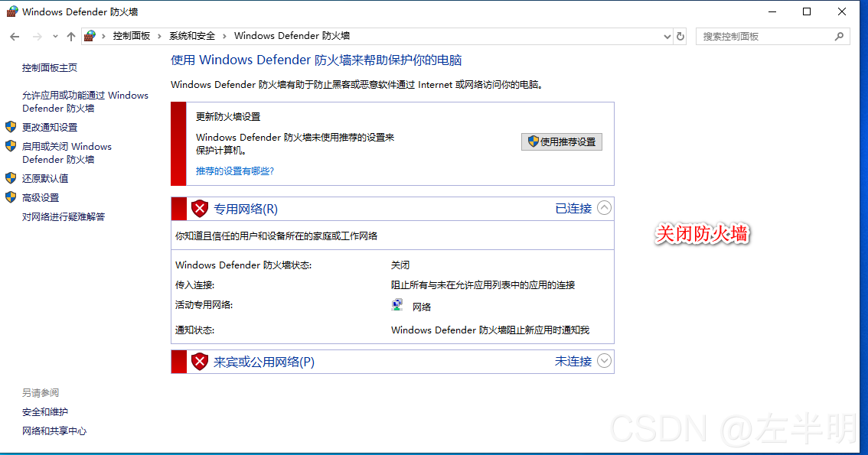Open recent locations dropdown arrow

[55, 37]
